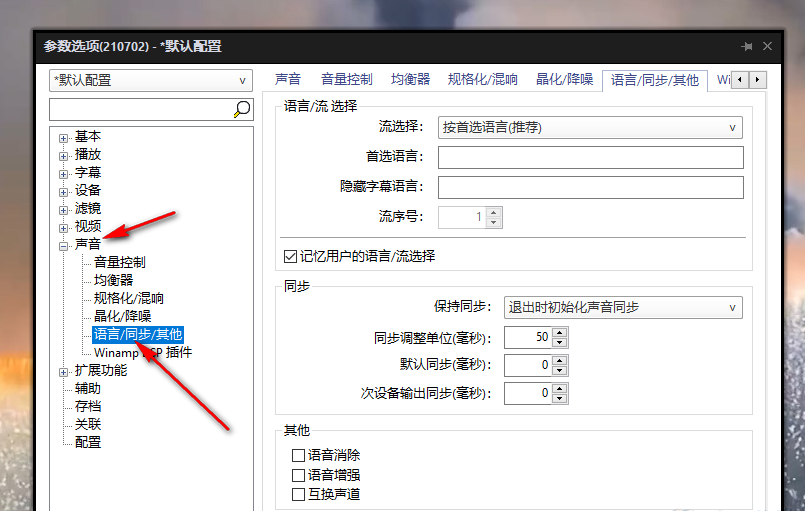
Task: Switch to the 音量控制 tab
Action: (x=346, y=80)
